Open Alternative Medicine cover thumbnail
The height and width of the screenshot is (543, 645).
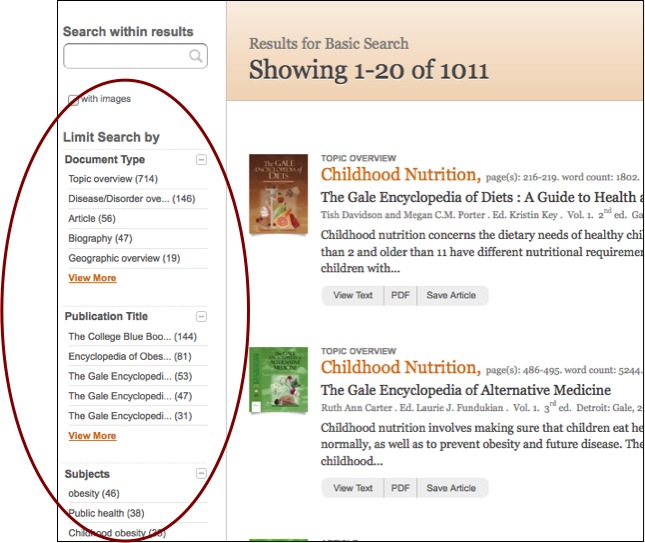(x=278, y=379)
